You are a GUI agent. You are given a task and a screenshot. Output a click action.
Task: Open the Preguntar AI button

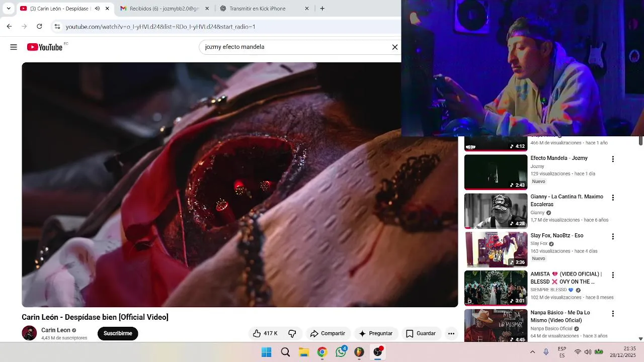[375, 333]
